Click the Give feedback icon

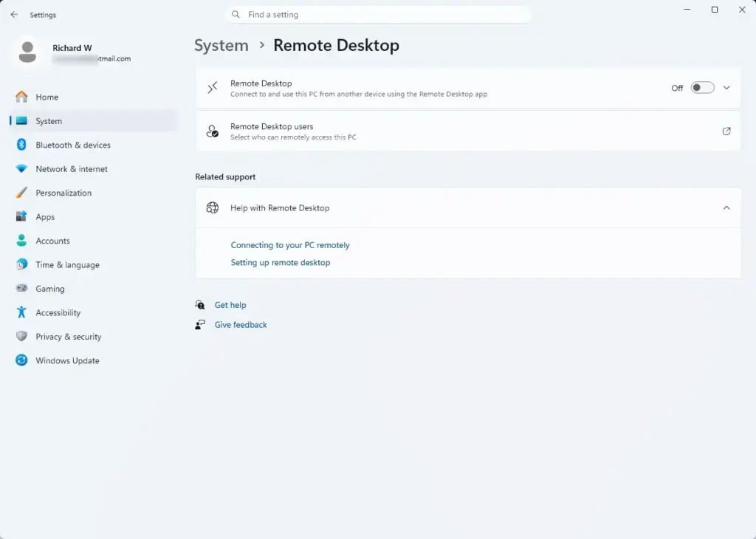pyautogui.click(x=200, y=324)
